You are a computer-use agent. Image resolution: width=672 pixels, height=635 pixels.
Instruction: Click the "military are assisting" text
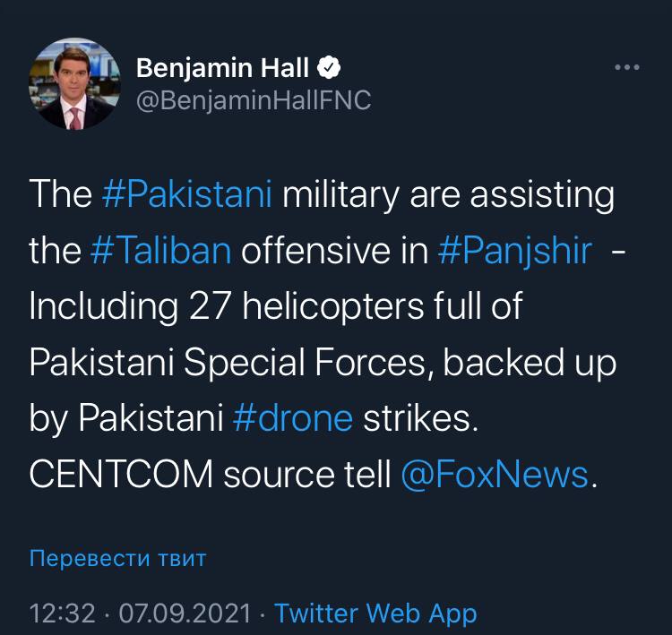448,196
